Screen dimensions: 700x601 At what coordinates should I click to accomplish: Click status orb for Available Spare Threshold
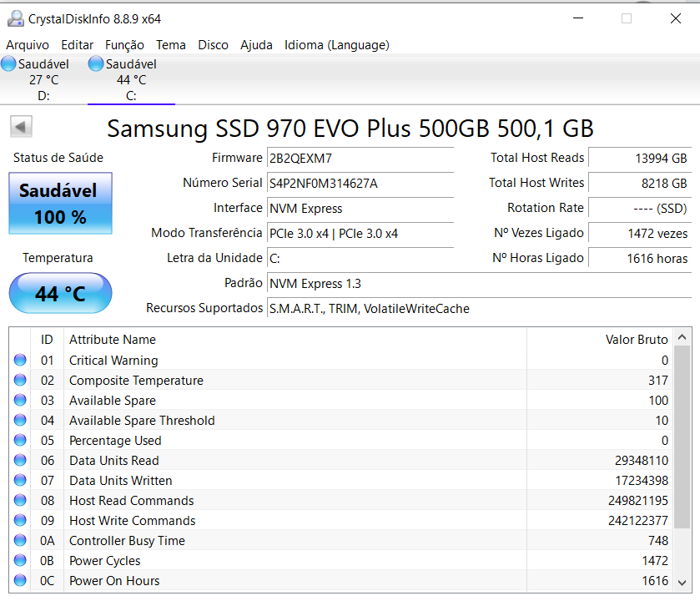[20, 420]
